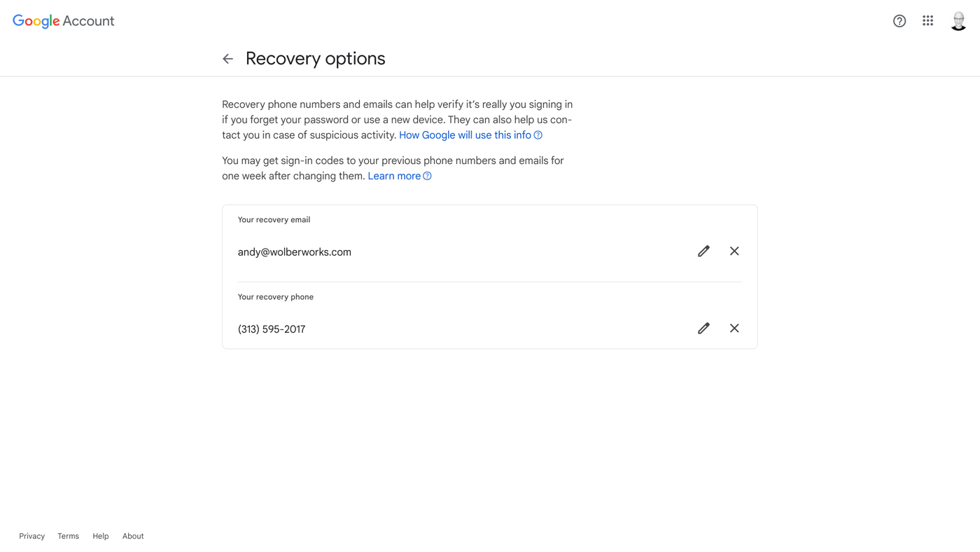Open the "How Google will use this info" link

coord(465,135)
